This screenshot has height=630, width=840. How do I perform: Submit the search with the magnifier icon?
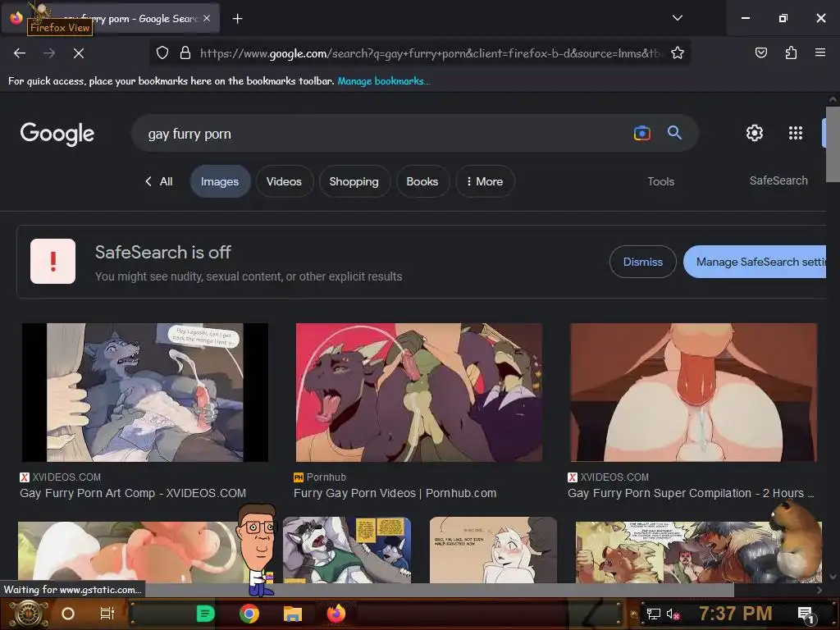click(674, 133)
